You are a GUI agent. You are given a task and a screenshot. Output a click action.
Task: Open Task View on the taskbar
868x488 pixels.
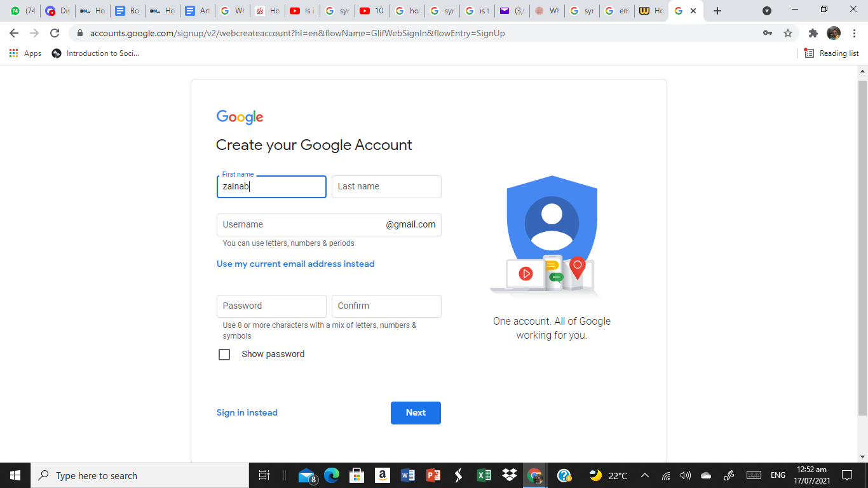tap(264, 475)
